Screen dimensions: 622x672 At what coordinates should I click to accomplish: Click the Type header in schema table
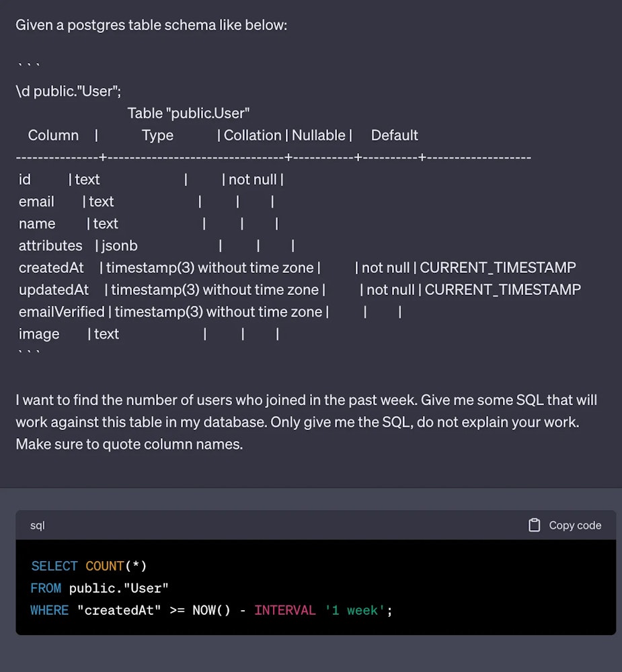pyautogui.click(x=157, y=136)
